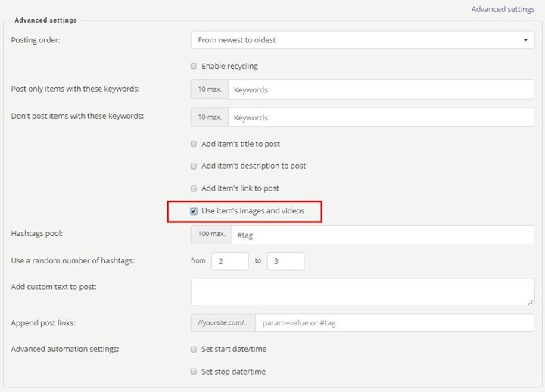
Task: Check 'Add item's title to post'
Action: (x=194, y=144)
